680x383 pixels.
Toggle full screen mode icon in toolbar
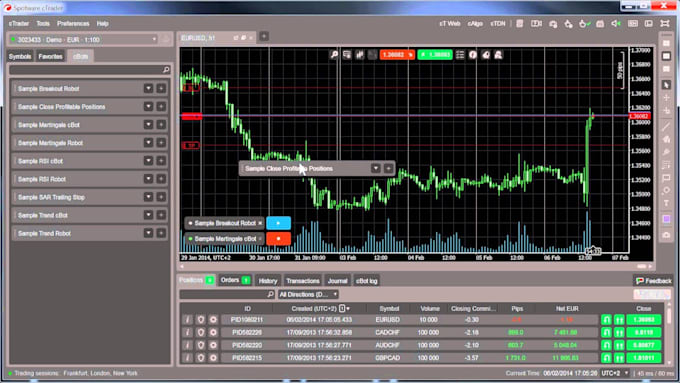coord(665,24)
